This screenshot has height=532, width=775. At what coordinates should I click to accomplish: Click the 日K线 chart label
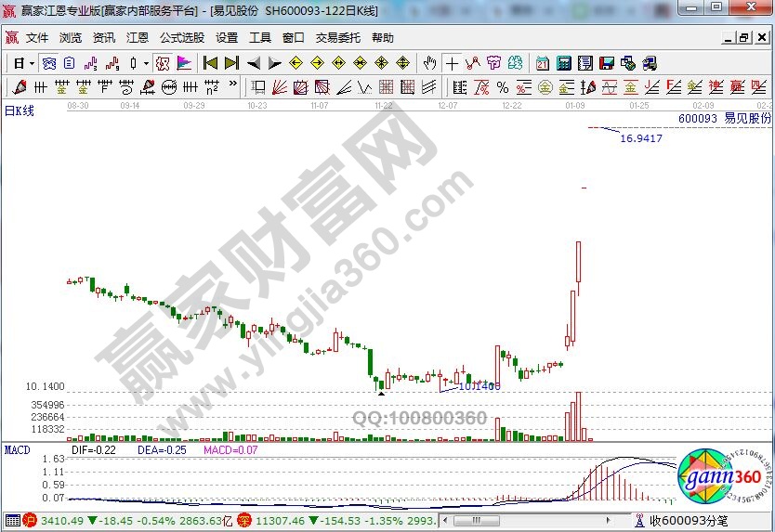tap(20, 110)
